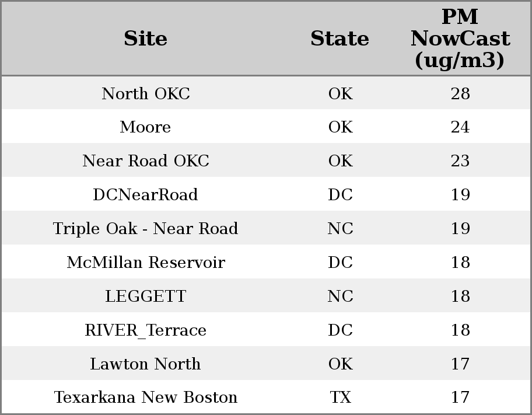Screen dimensions: 532x415
Task: Click Triple Oak - Near Road site
Action: point(145,228)
